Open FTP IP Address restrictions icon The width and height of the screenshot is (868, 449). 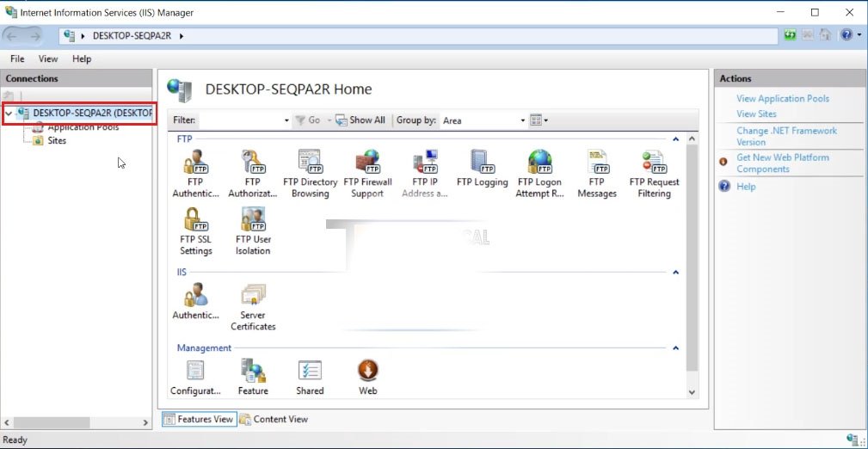click(x=425, y=173)
